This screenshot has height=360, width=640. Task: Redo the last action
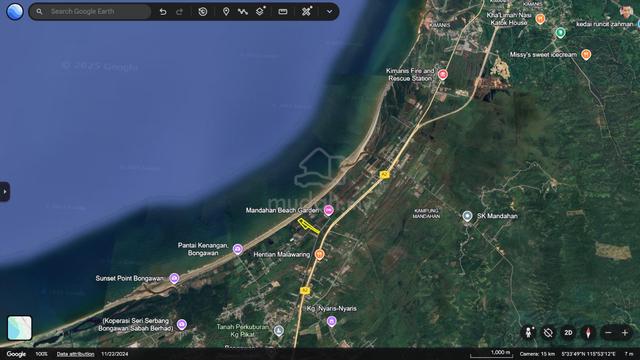tap(180, 11)
